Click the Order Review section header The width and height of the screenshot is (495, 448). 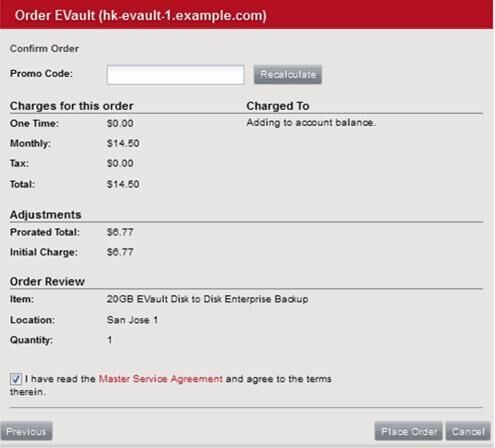(47, 281)
